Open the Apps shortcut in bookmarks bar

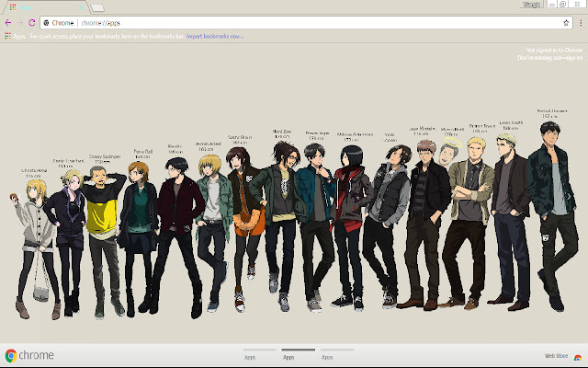15,36
